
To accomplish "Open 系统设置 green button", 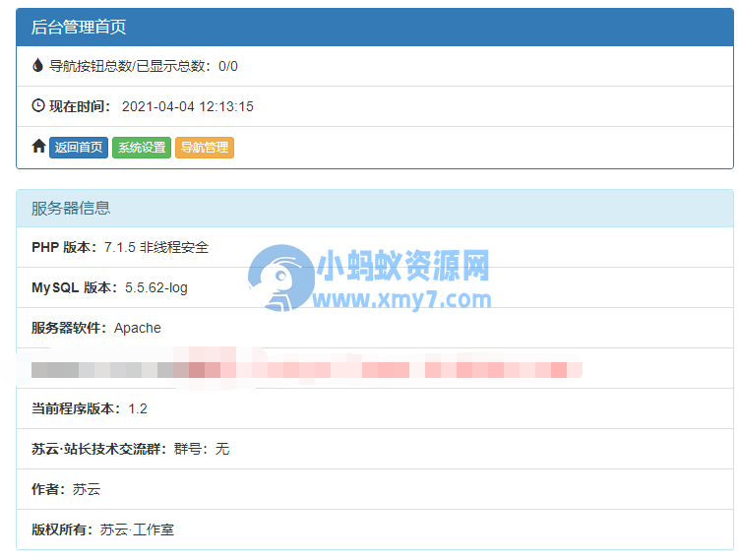I will [142, 148].
